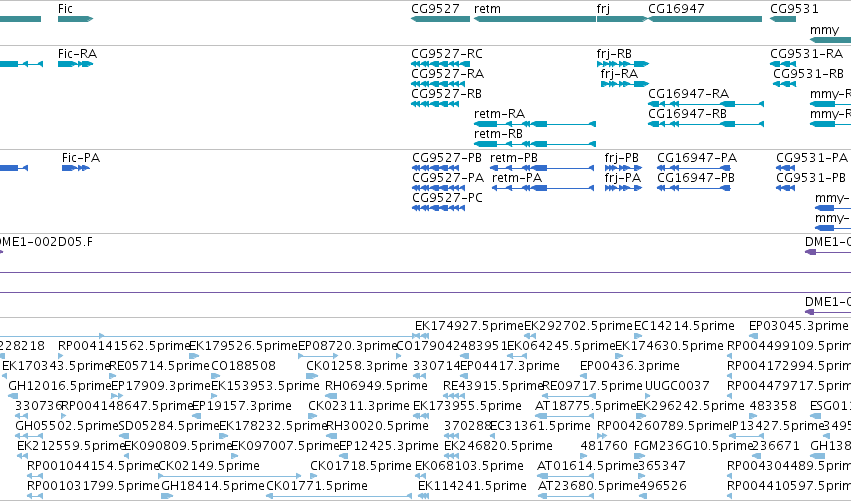Click the CG9527 gene label

(x=435, y=9)
